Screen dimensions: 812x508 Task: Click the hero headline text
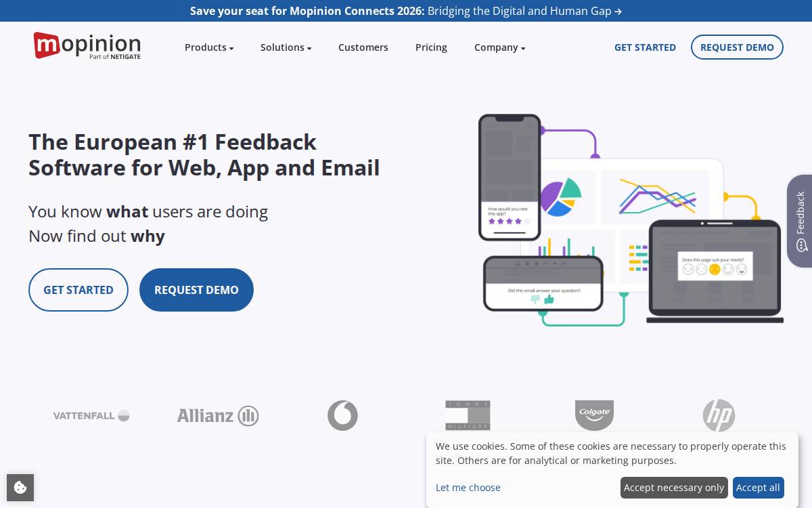tap(204, 154)
